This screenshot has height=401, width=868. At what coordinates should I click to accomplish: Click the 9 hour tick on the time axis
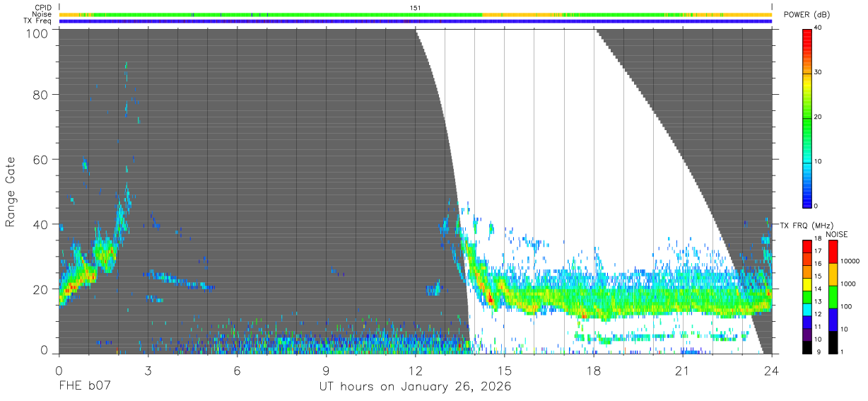click(x=326, y=370)
